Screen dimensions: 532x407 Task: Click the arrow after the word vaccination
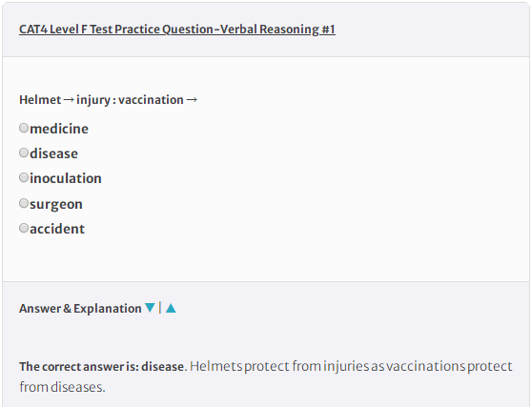pos(192,100)
